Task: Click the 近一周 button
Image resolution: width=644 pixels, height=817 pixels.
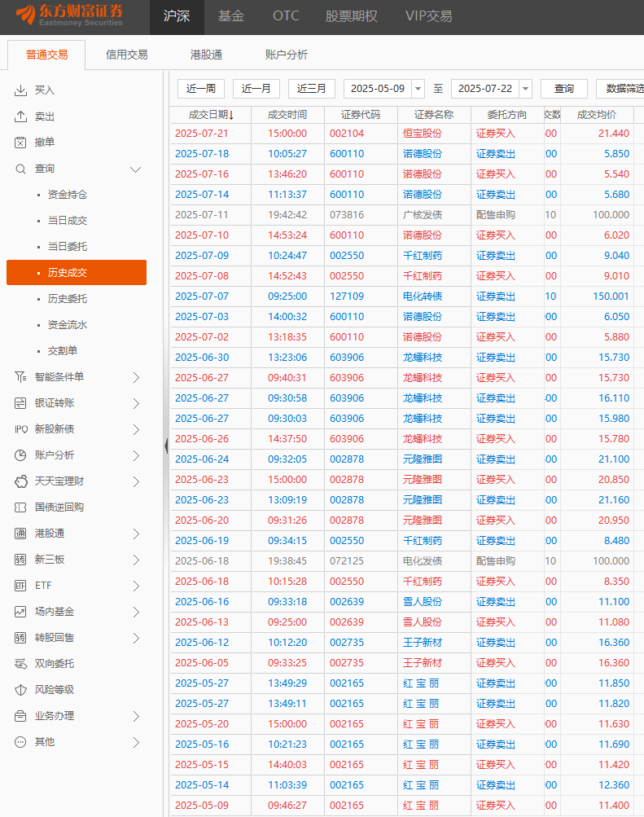Action: coord(201,89)
